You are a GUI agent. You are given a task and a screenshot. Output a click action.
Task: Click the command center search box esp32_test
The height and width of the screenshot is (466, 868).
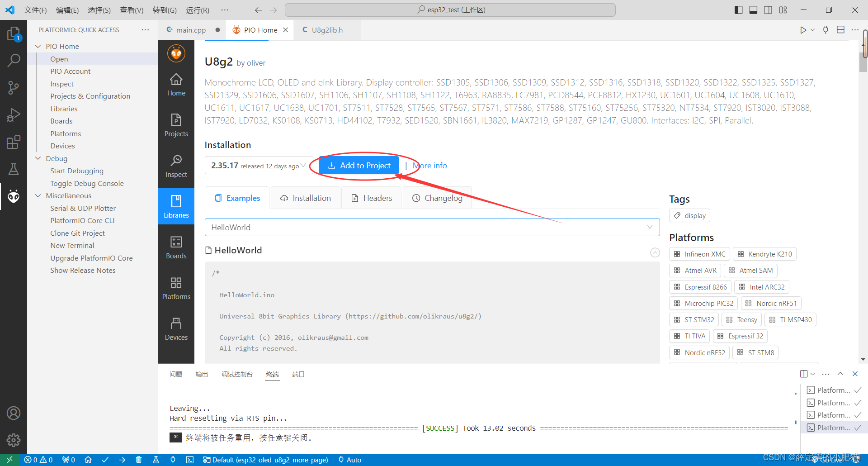tap(450, 10)
